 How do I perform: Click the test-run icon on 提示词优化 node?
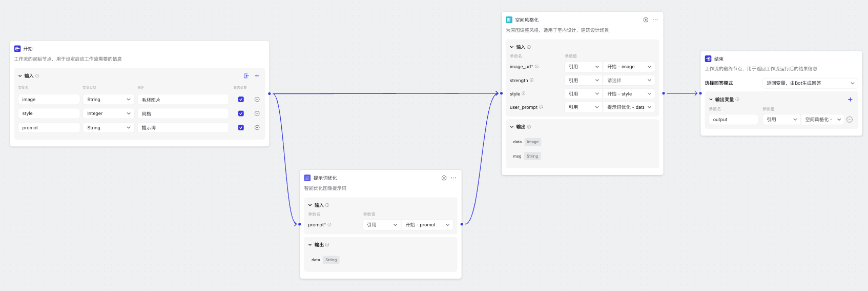[x=444, y=178]
